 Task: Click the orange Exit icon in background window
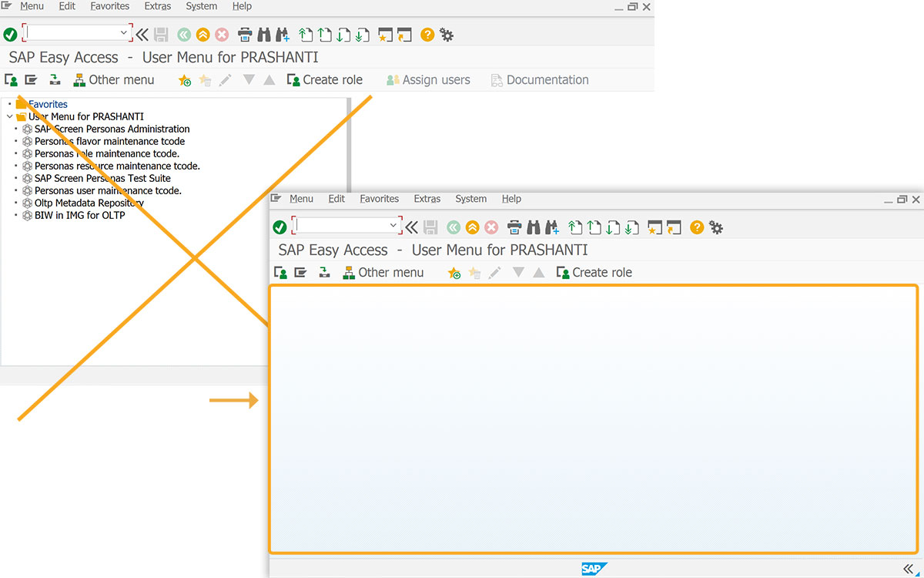[203, 35]
